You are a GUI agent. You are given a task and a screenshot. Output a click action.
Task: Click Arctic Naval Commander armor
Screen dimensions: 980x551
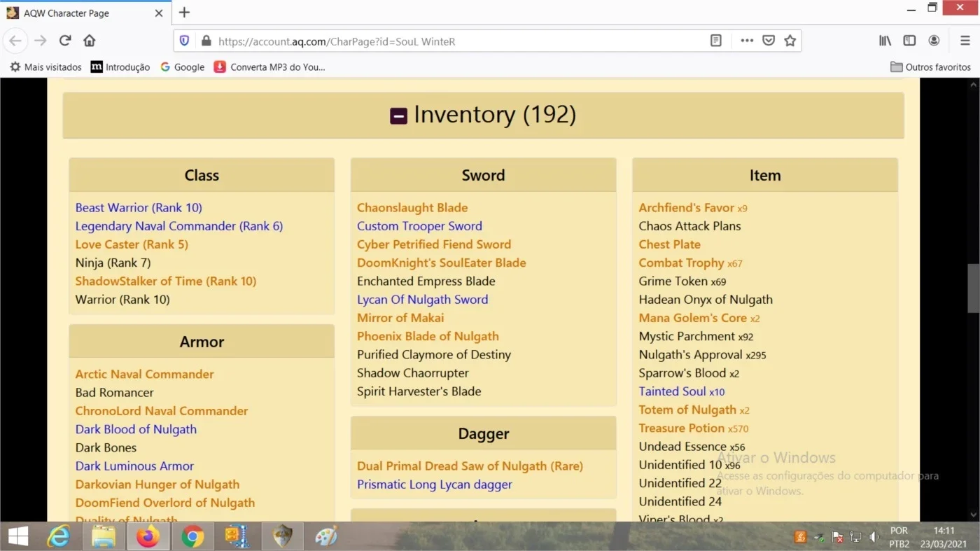coord(145,374)
